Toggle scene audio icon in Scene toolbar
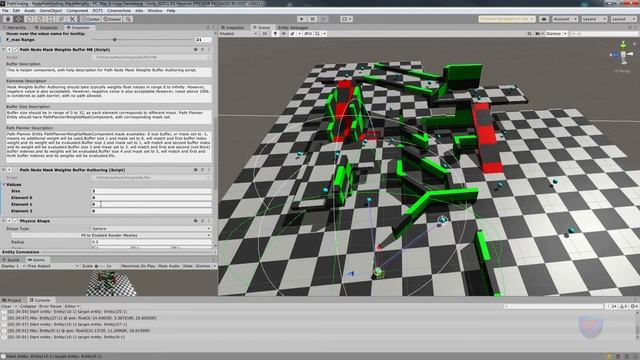 (284, 34)
